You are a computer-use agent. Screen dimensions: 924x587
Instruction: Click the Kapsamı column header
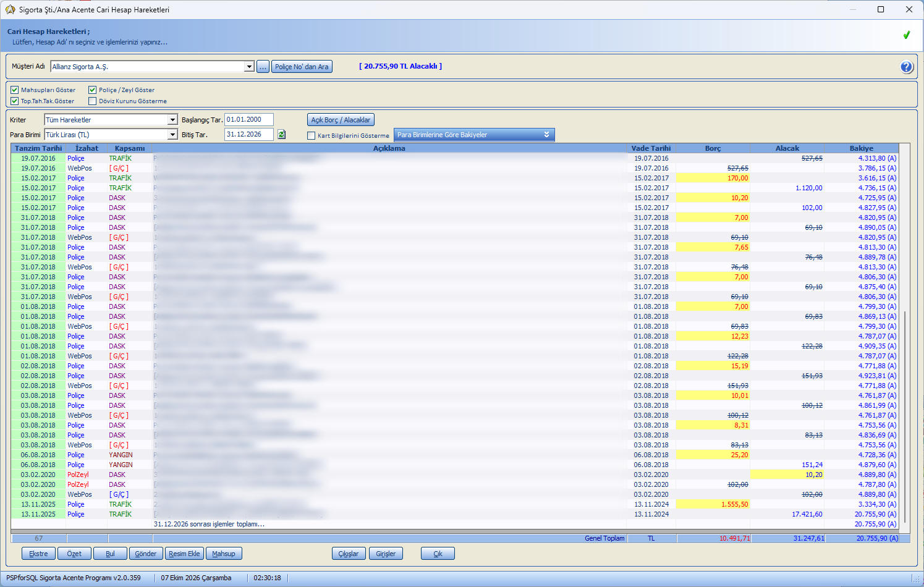click(130, 148)
